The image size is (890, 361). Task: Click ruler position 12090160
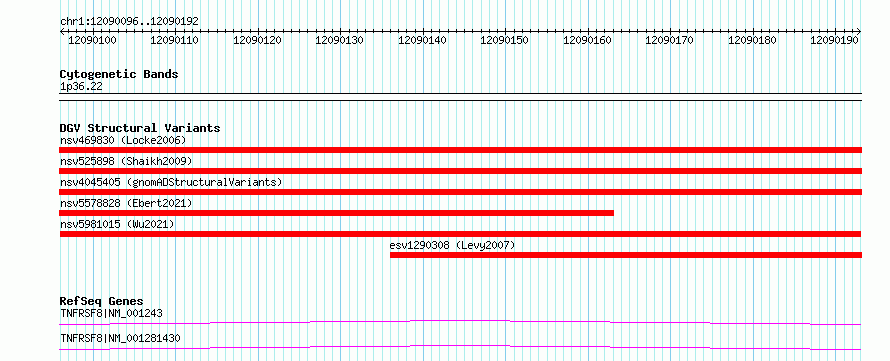pyautogui.click(x=587, y=40)
